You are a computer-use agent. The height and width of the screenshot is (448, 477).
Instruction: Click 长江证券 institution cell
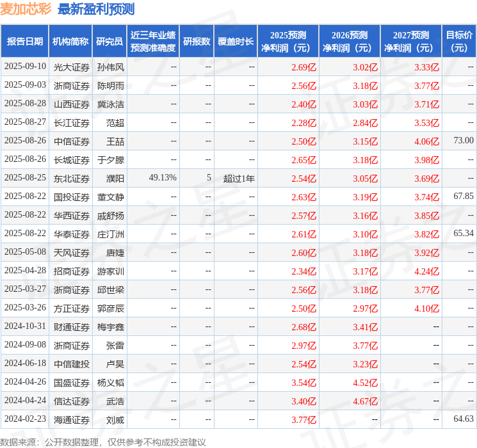(x=72, y=123)
